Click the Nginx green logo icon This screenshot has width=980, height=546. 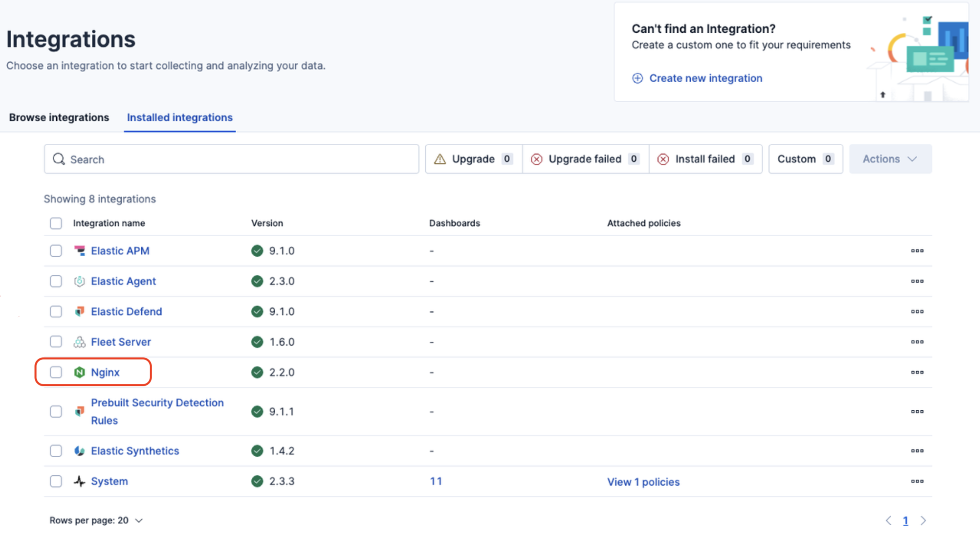click(x=79, y=372)
